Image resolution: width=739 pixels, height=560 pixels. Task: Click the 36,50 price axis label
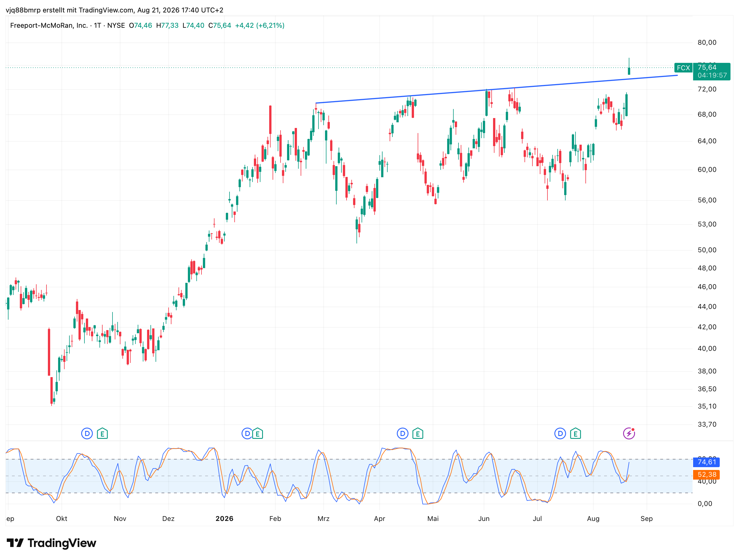(707, 389)
